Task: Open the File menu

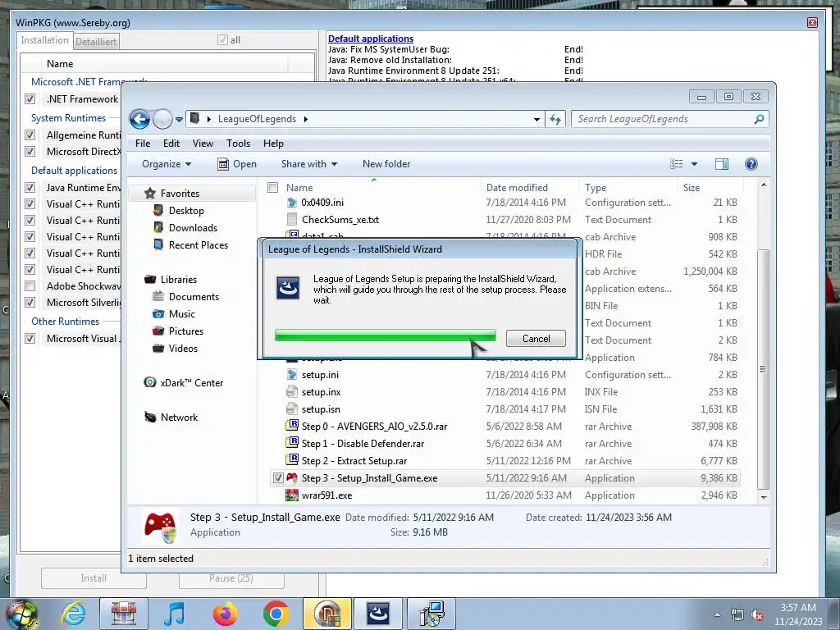Action: [143, 144]
